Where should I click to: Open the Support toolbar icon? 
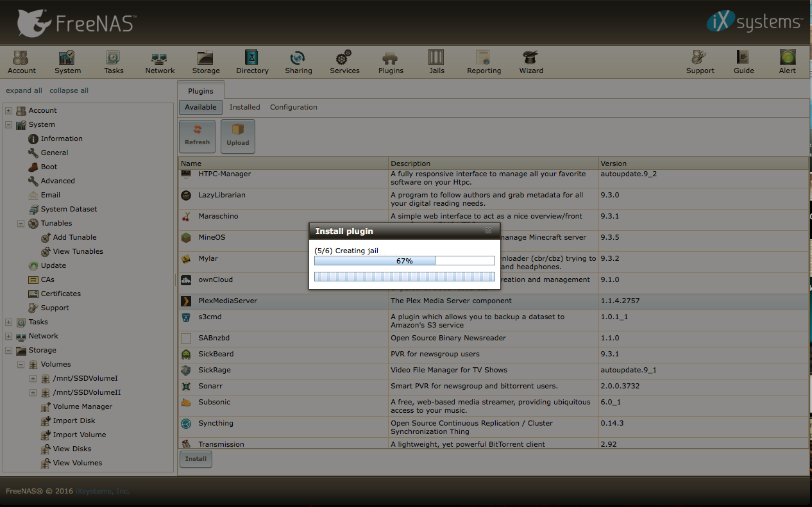pos(700,62)
